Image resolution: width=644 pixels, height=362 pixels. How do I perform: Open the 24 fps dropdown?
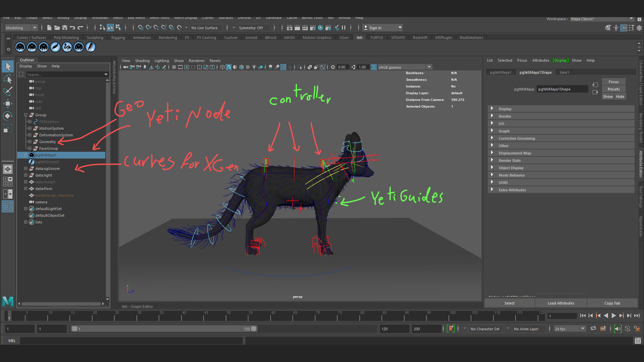click(570, 329)
